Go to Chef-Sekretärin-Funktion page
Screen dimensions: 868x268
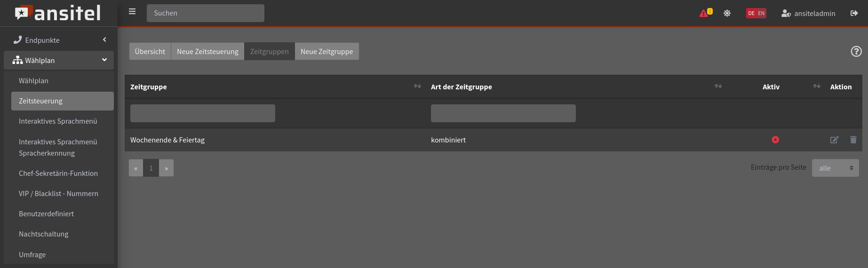pyautogui.click(x=58, y=173)
